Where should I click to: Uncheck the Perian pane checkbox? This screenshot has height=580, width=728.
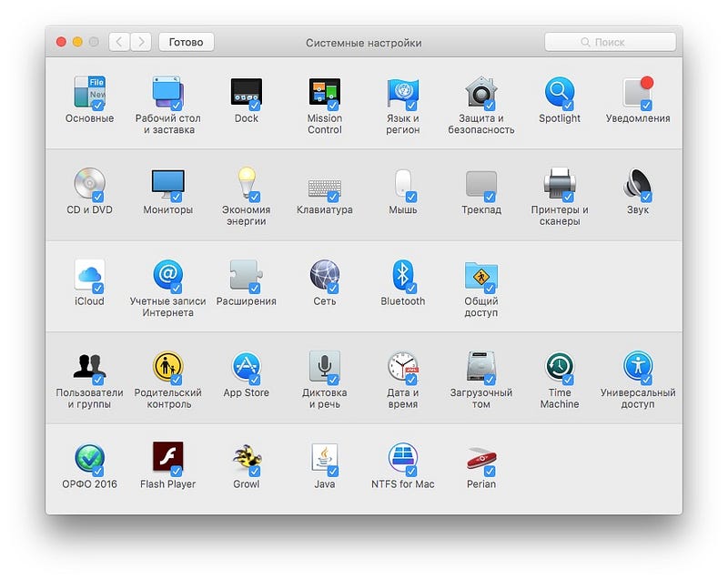pyautogui.click(x=490, y=471)
